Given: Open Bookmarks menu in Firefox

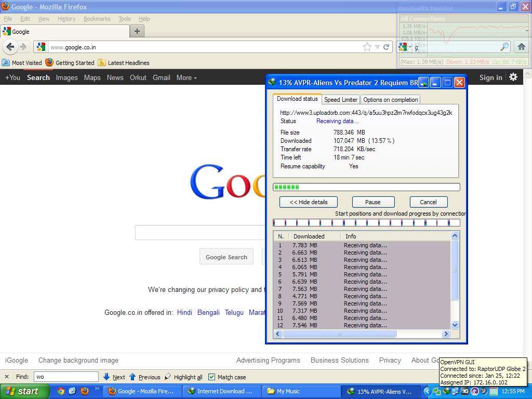Looking at the screenshot, I should tap(97, 19).
